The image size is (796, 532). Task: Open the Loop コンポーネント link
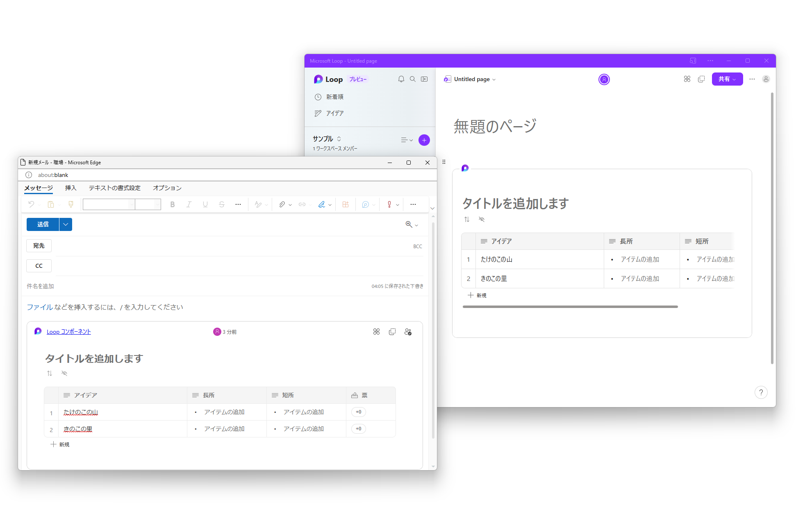[x=68, y=331]
